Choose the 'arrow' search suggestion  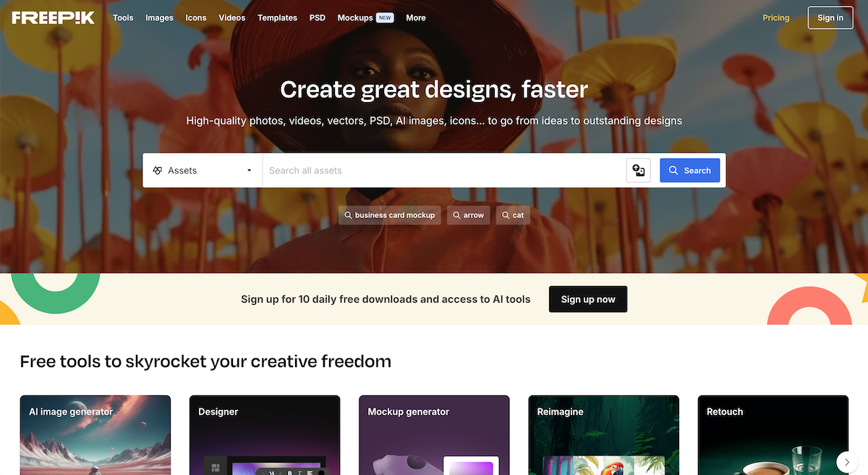click(468, 215)
